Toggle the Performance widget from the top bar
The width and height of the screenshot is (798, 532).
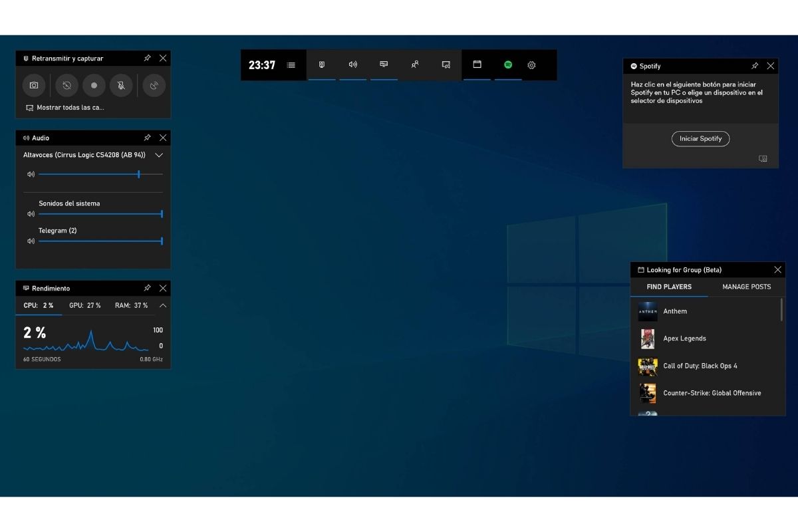(x=384, y=65)
